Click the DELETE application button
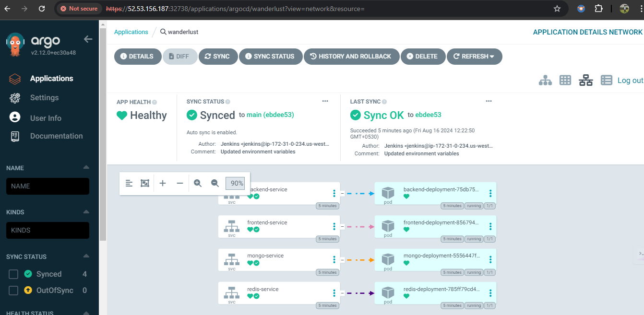 click(423, 56)
